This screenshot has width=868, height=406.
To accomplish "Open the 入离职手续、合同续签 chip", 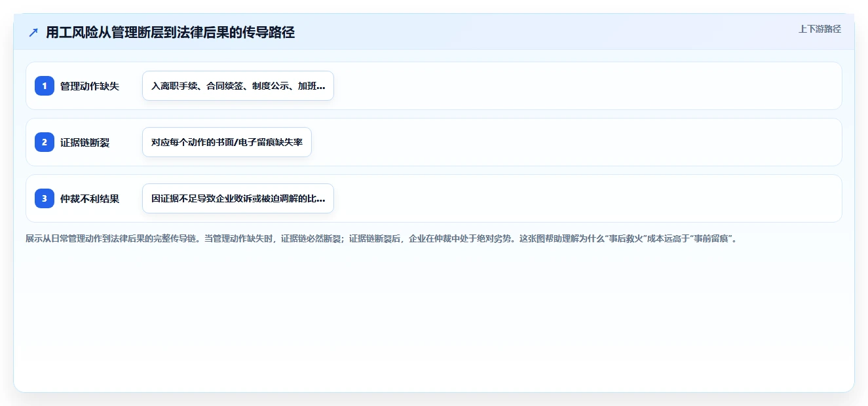I will pyautogui.click(x=238, y=86).
